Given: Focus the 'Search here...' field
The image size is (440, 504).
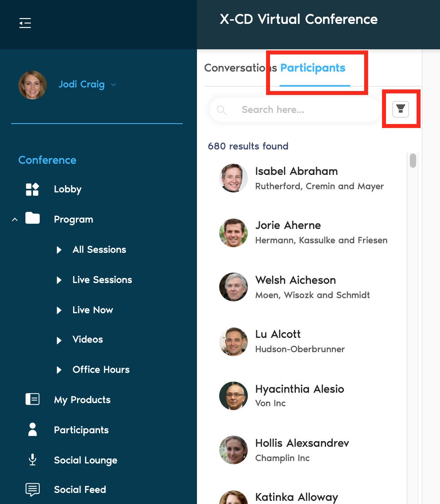Looking at the screenshot, I should click(295, 110).
